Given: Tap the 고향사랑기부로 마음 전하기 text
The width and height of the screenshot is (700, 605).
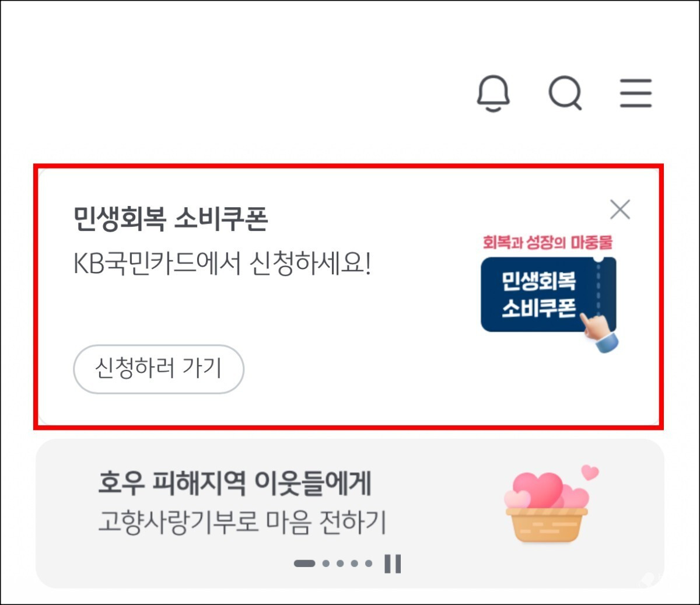Looking at the screenshot, I should [243, 522].
